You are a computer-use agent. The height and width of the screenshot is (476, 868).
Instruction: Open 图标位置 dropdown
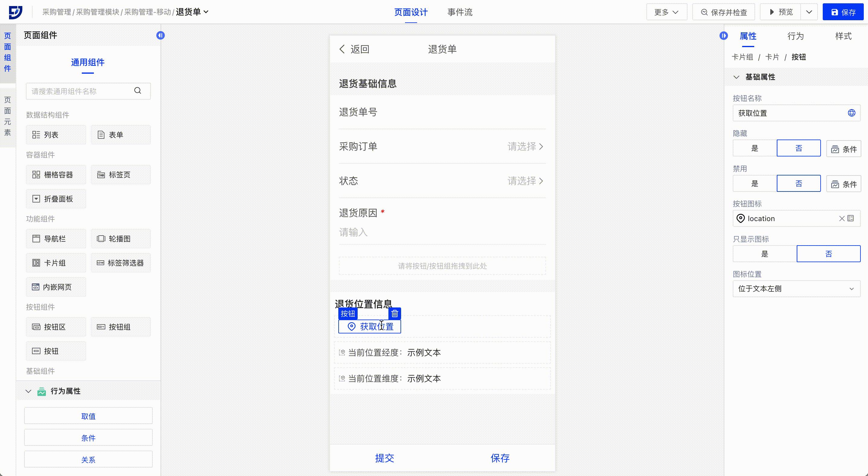pyautogui.click(x=796, y=289)
